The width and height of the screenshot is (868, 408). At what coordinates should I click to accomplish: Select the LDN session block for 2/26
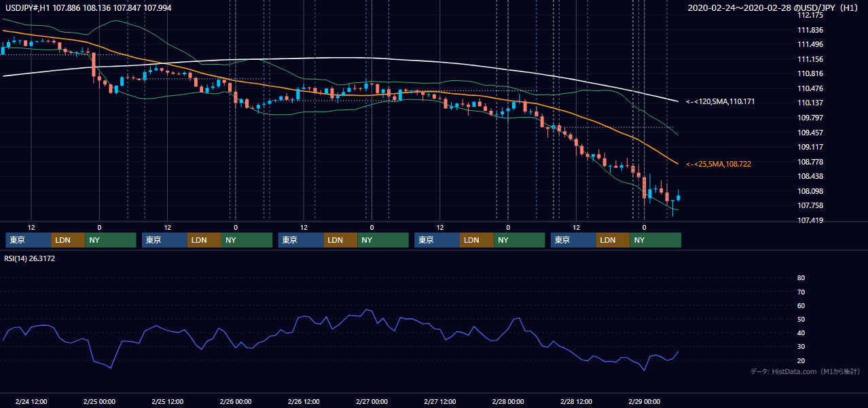(x=341, y=240)
